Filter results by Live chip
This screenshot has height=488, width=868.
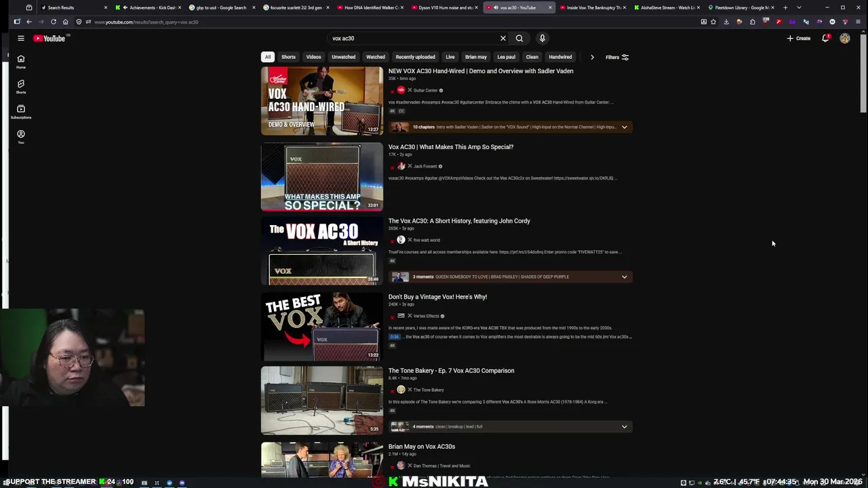click(450, 57)
